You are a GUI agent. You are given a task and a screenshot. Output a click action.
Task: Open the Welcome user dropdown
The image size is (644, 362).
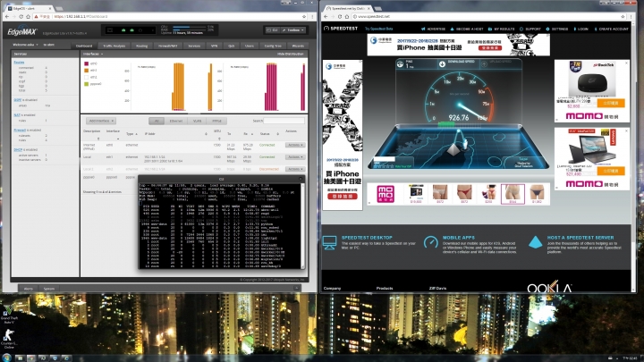25,45
